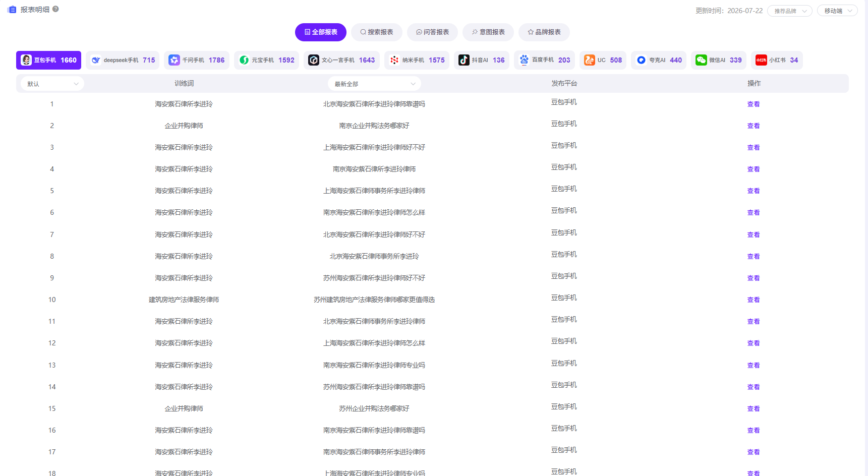Select the deepseek手机 715 platform tab
Screen dimensions: 868x476
tap(123, 60)
